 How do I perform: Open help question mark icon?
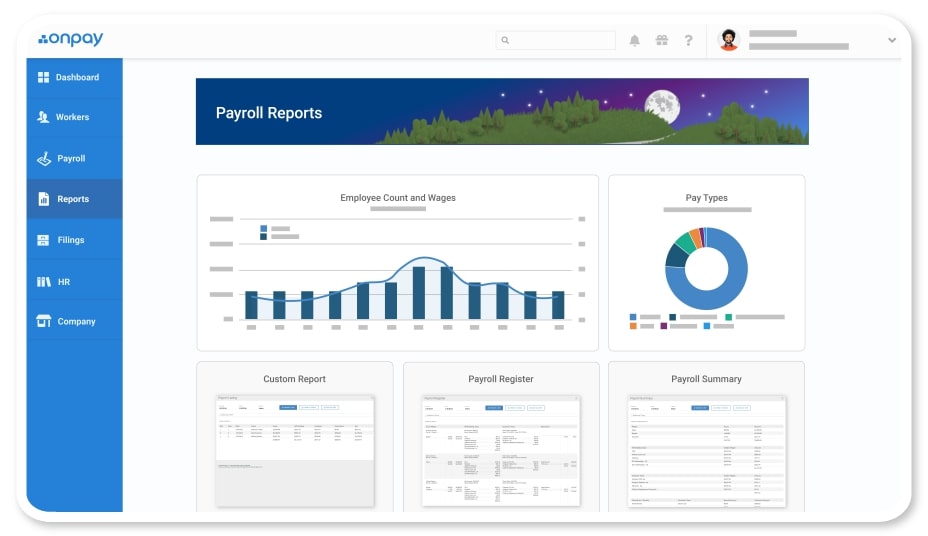(688, 41)
